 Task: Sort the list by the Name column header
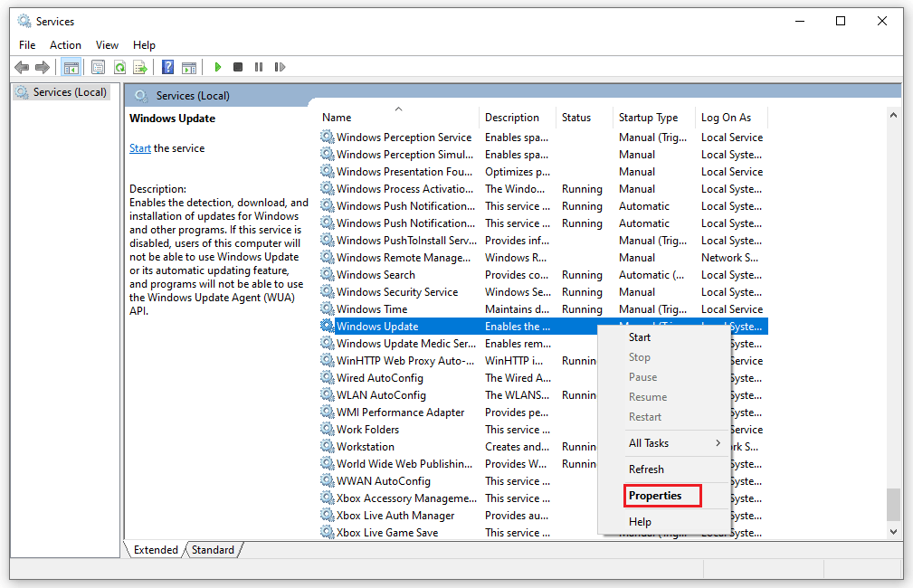tap(336, 117)
